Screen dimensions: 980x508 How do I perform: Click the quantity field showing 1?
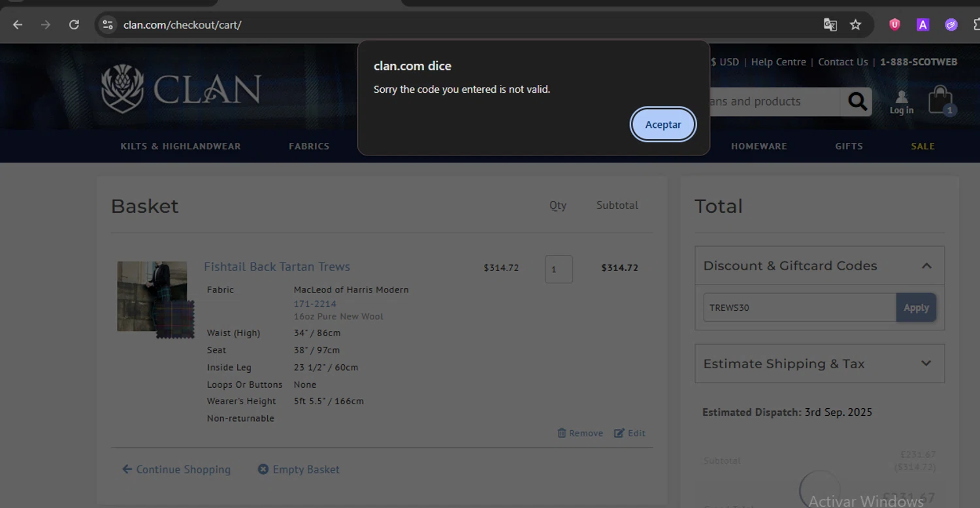pos(559,269)
